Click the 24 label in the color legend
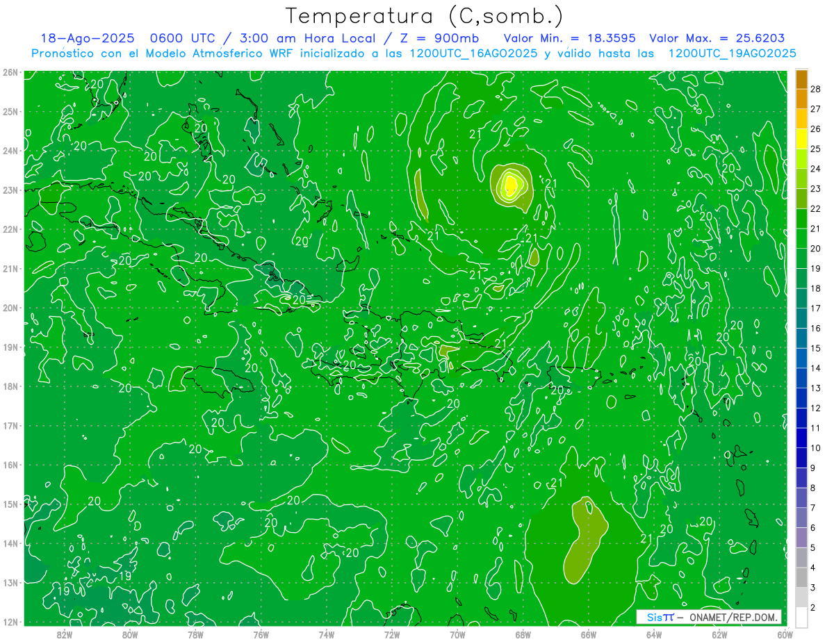This screenshot has height=644, width=834. [x=815, y=169]
